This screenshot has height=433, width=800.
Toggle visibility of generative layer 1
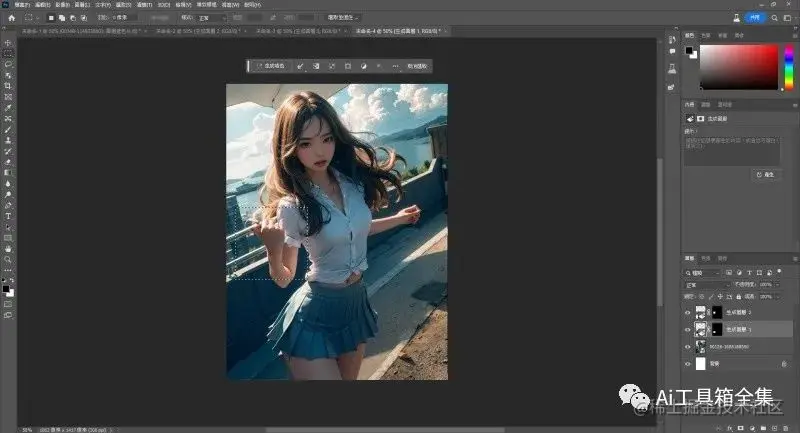[687, 329]
